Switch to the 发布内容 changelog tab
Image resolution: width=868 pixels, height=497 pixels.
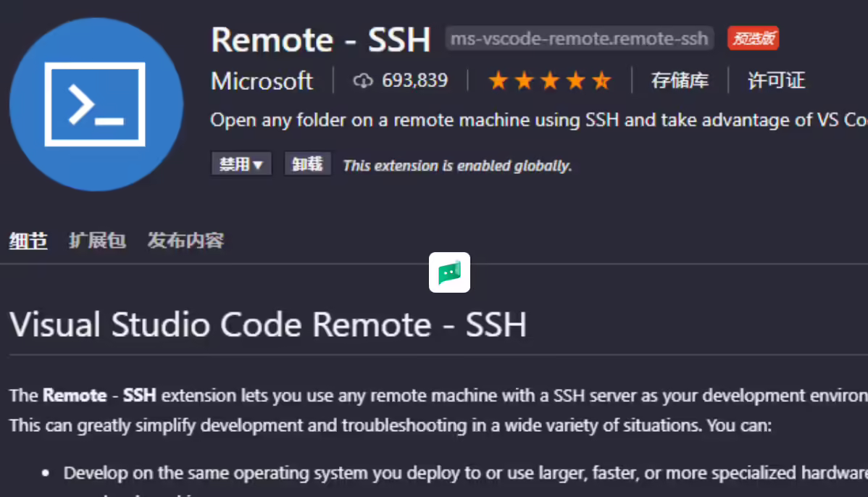point(185,241)
